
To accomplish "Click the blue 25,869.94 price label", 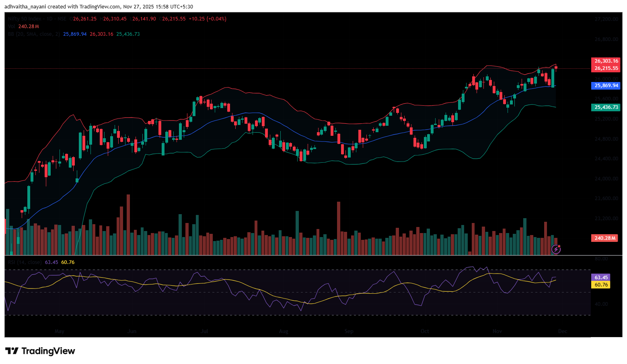I will (606, 86).
